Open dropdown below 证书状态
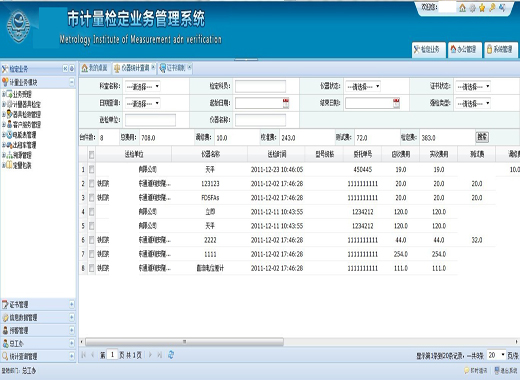Screen dimensions: 520x380 click(x=473, y=103)
